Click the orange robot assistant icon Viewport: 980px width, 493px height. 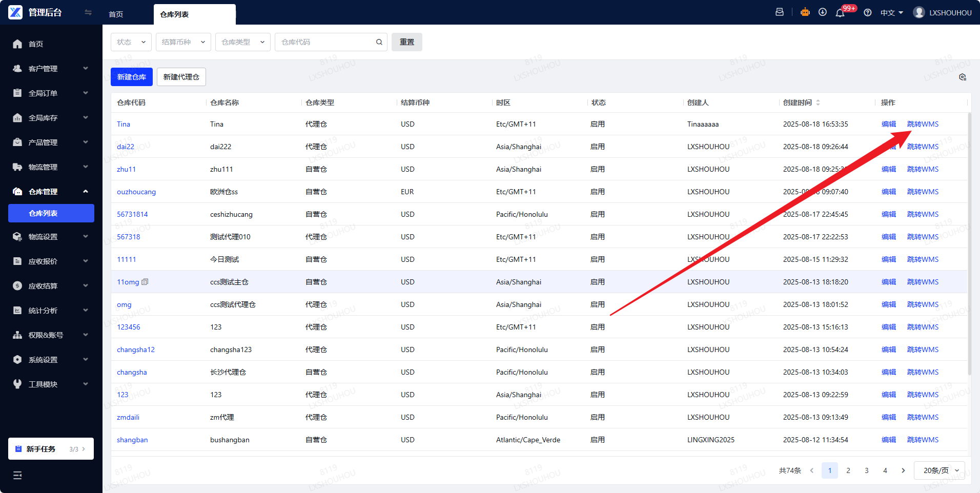click(x=805, y=12)
